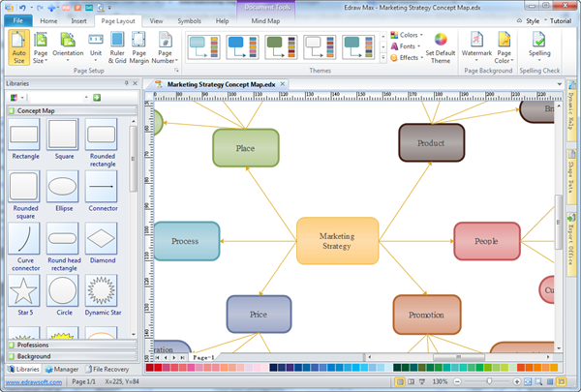The image size is (581, 392).
Task: Open the edrawsoft.com website link
Action: (33, 383)
